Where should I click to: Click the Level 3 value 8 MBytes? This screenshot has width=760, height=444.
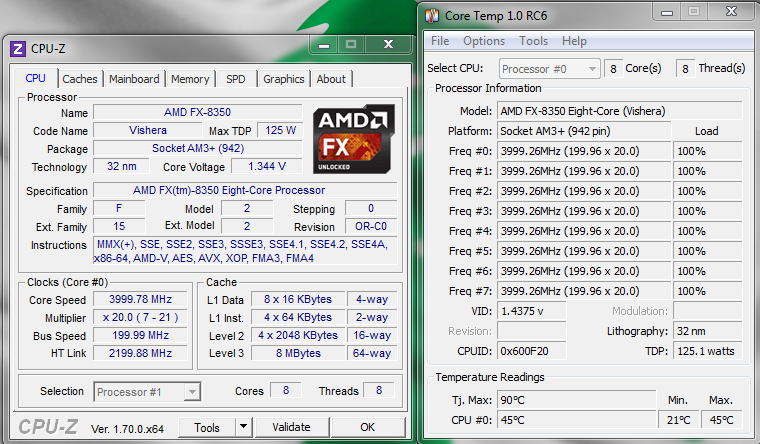298,353
